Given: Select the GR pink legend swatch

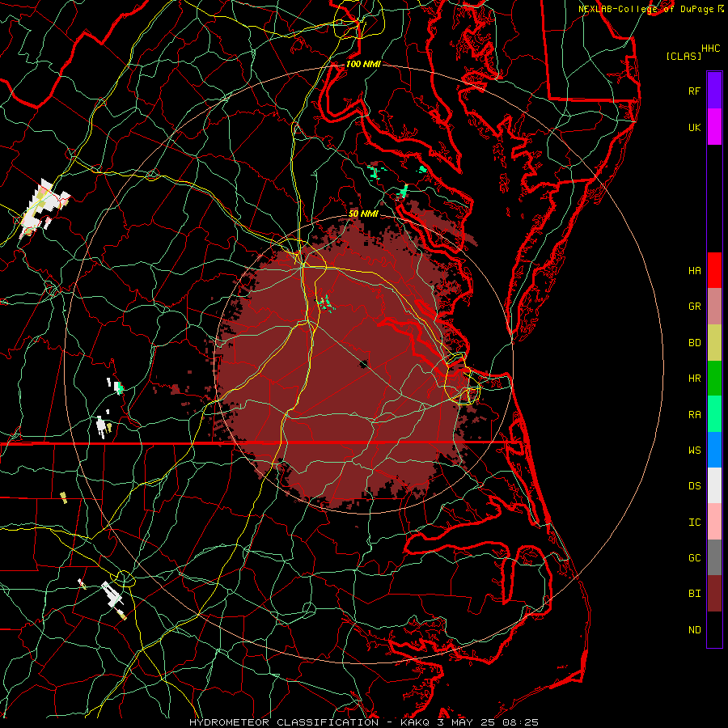Looking at the screenshot, I should click(714, 307).
